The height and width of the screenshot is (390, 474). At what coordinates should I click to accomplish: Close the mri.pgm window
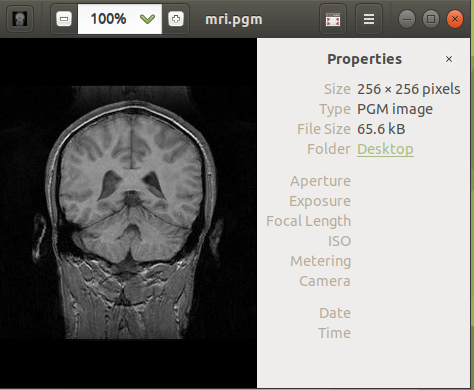click(455, 19)
